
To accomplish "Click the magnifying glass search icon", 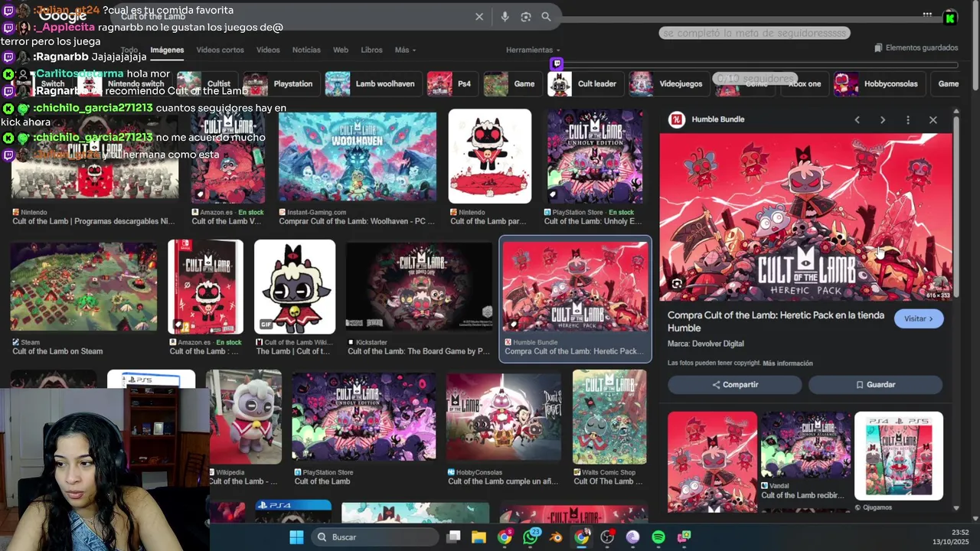I will pos(546,17).
